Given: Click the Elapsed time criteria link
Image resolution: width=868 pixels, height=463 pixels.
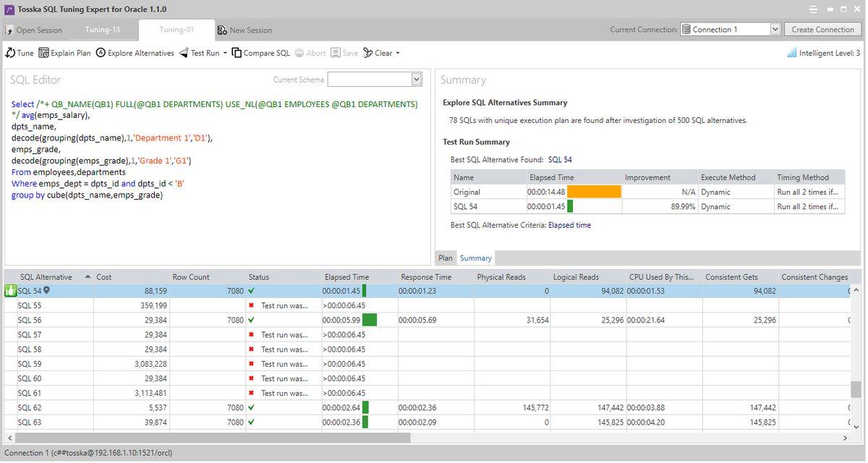Looking at the screenshot, I should tap(569, 225).
